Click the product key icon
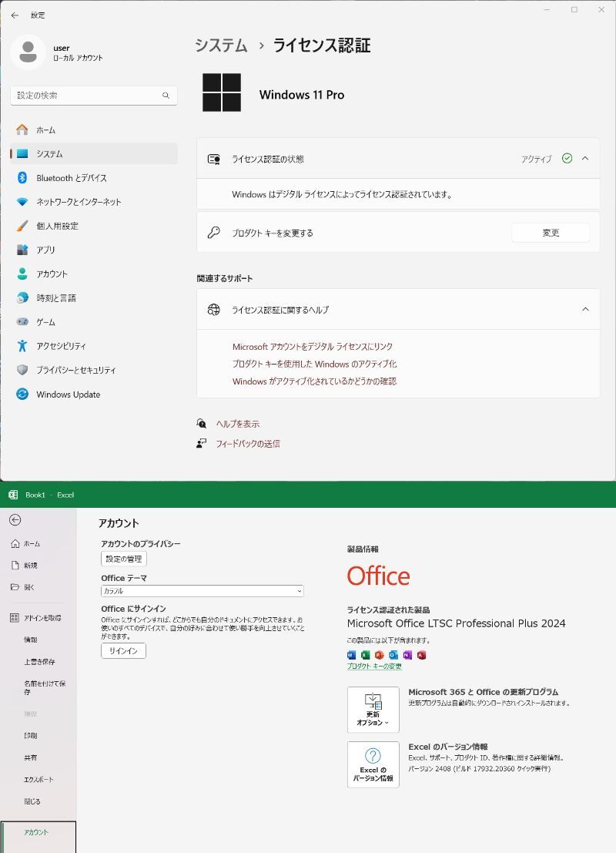 pos(213,233)
